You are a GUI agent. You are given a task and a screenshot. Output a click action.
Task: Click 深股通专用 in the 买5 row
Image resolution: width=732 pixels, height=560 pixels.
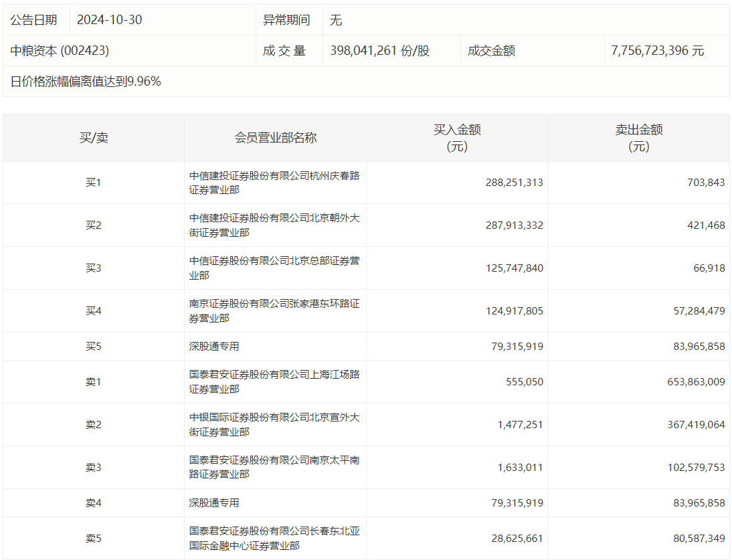click(x=214, y=347)
